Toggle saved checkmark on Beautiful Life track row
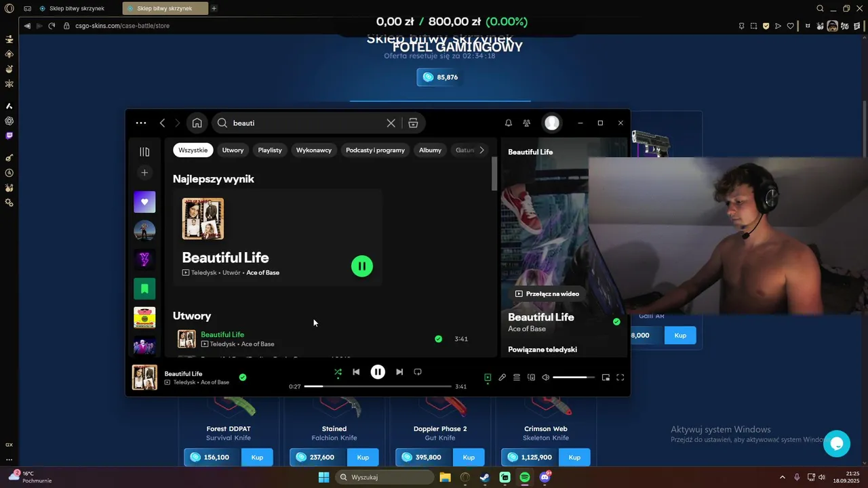 [x=438, y=339]
